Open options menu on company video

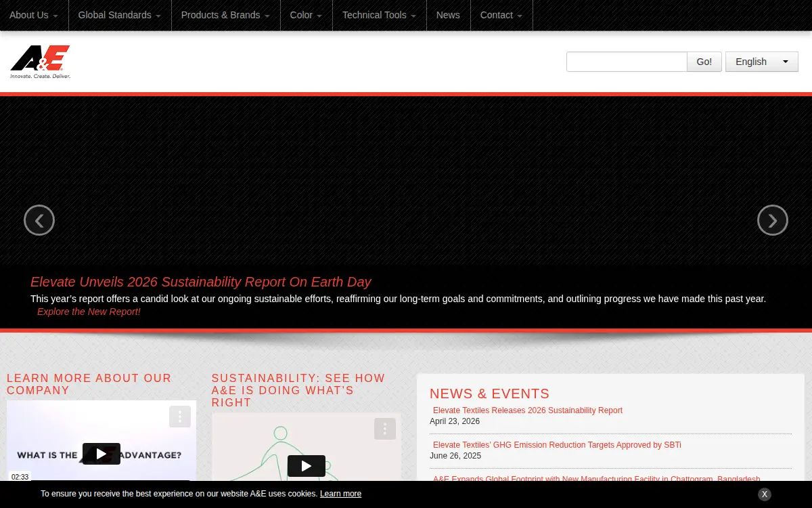[x=180, y=417]
